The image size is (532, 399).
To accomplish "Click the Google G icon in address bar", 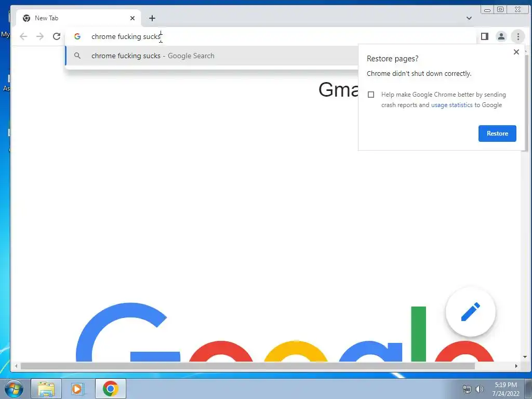I will pyautogui.click(x=77, y=36).
